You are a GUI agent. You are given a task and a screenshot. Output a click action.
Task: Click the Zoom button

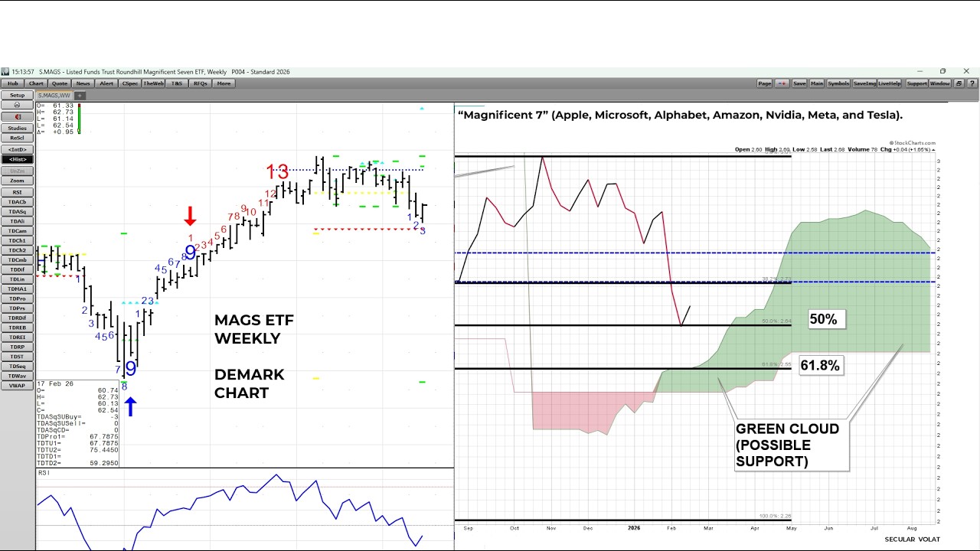tap(17, 181)
